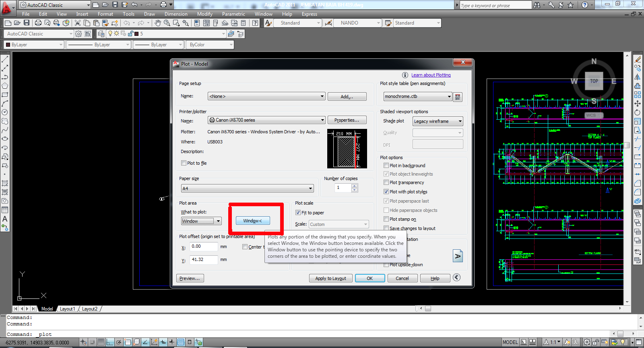The height and width of the screenshot is (348, 644).
Task: Enable Plot transparency checkbox
Action: (386, 182)
